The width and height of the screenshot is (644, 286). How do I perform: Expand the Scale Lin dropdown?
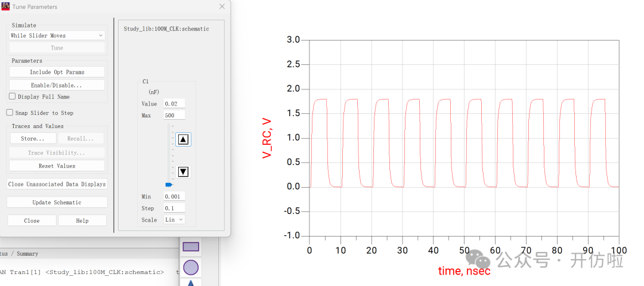[174, 220]
